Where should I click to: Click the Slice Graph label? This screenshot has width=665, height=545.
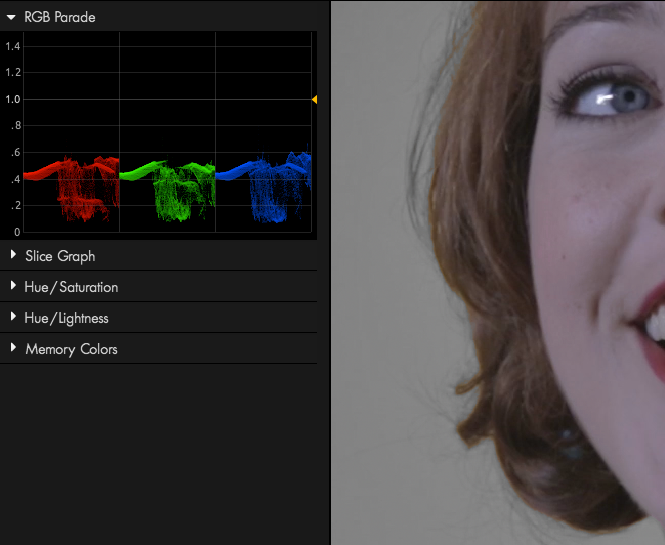point(60,256)
